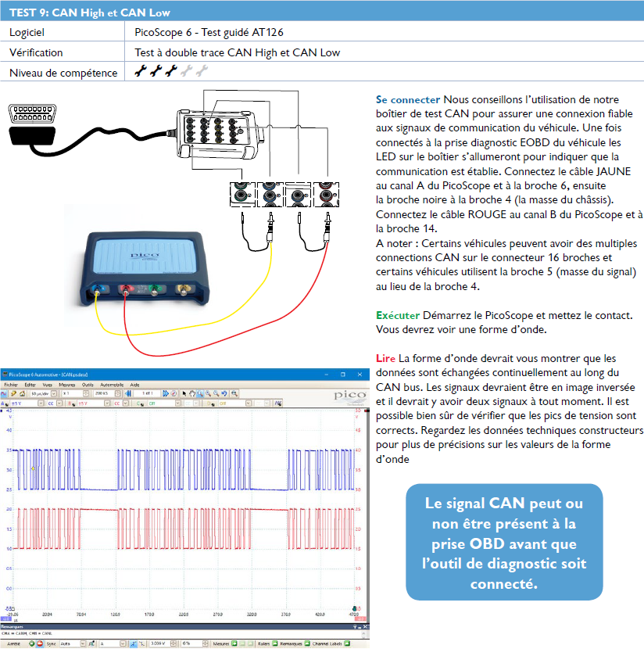Click the 'Se connecter' heading
Image resolution: width=644 pixels, height=649 pixels.
(x=407, y=100)
